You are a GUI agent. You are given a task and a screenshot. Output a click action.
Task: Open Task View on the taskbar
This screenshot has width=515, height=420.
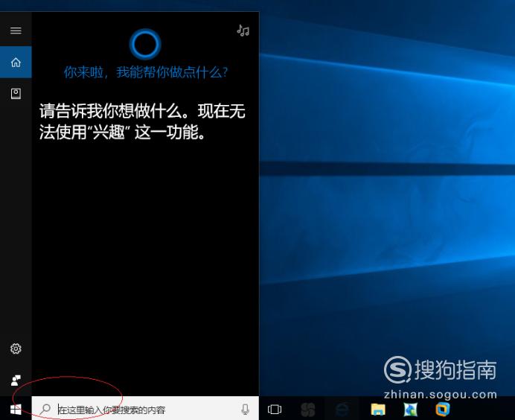pyautogui.click(x=275, y=409)
